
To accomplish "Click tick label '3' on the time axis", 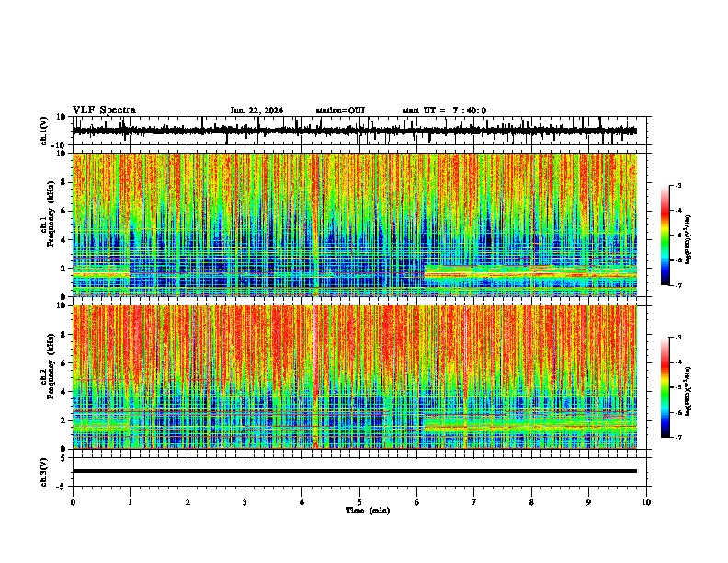I will point(245,502).
